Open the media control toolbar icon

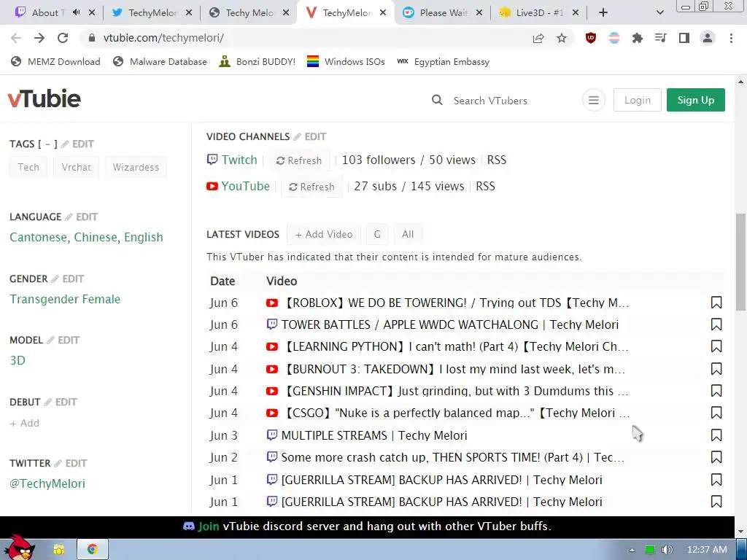click(661, 38)
